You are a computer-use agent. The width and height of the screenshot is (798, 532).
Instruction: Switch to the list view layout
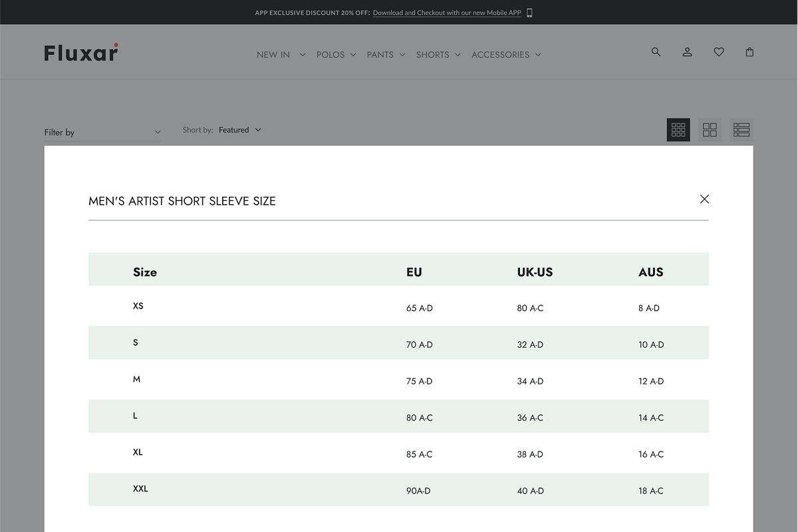(741, 130)
